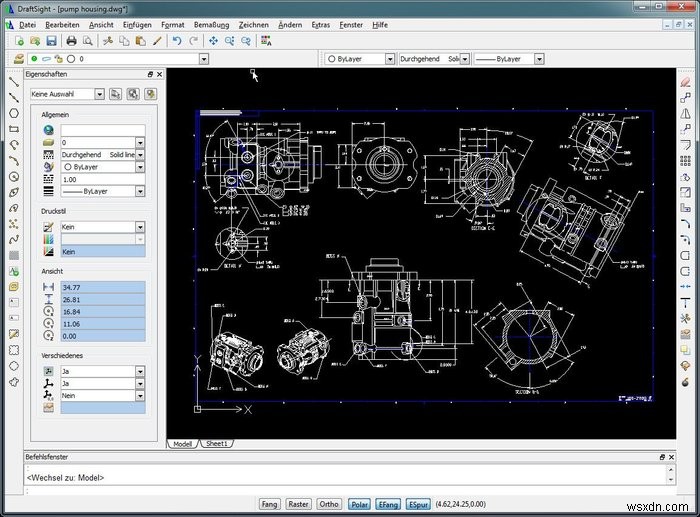
Task: Close the Eigenschaften panel
Action: (159, 74)
